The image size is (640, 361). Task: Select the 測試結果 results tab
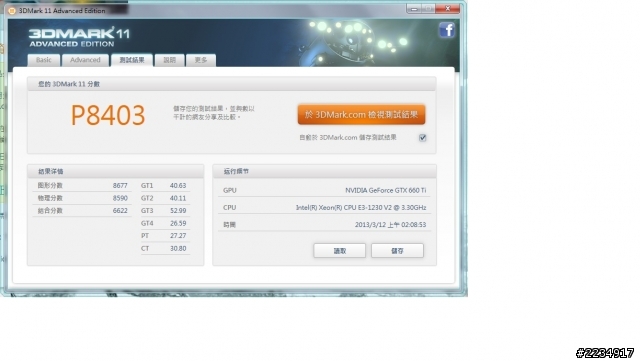coord(132,60)
